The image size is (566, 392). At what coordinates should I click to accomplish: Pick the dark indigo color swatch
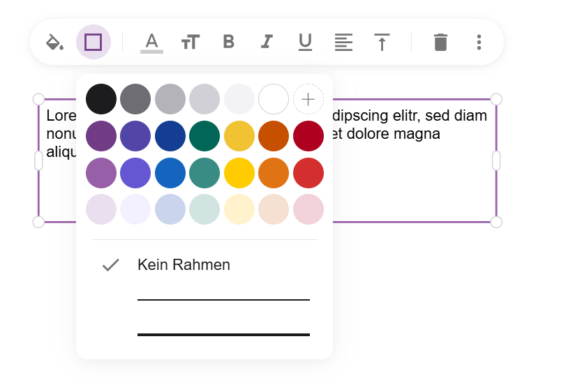click(135, 136)
